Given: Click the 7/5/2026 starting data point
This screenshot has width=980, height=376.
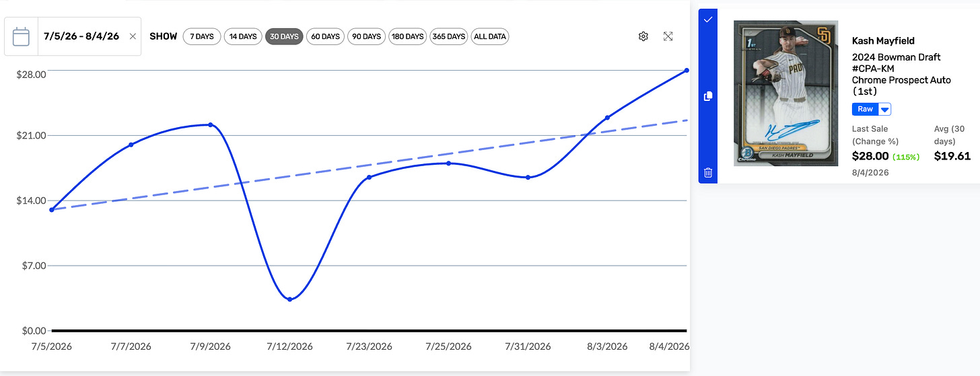Looking at the screenshot, I should (52, 210).
